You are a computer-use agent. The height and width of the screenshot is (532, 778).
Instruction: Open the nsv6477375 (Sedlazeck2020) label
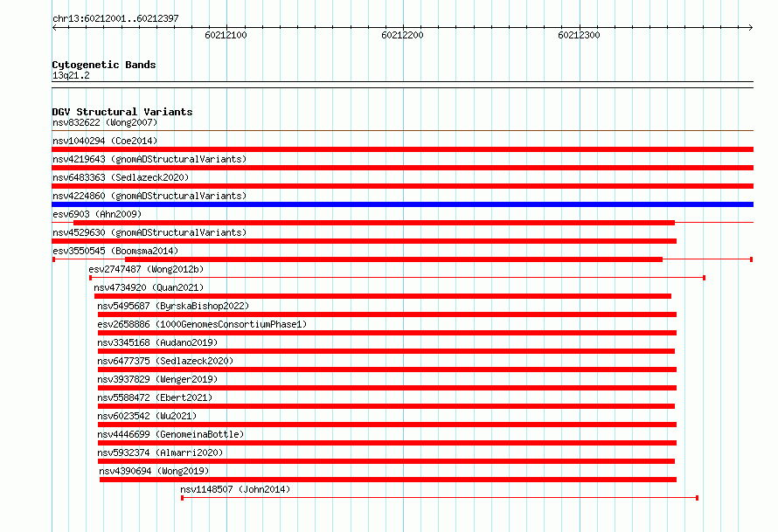coord(165,361)
